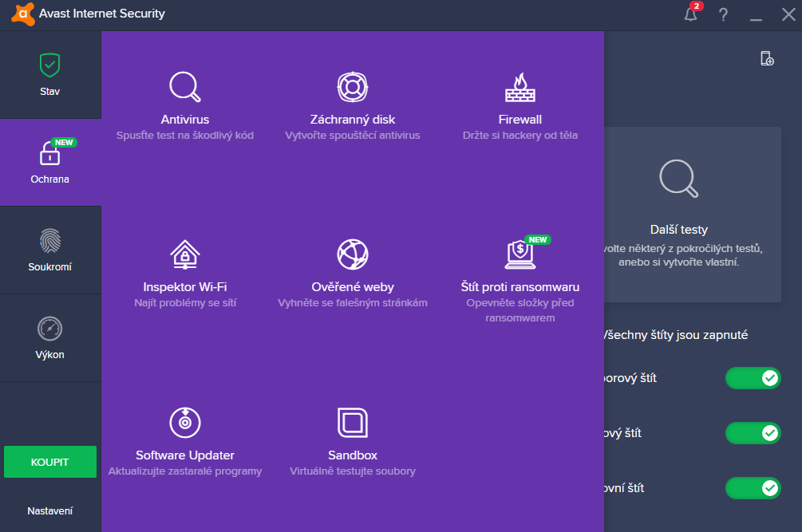Open notifications bell with badge
Screen dimensions: 802x532
tap(691, 13)
